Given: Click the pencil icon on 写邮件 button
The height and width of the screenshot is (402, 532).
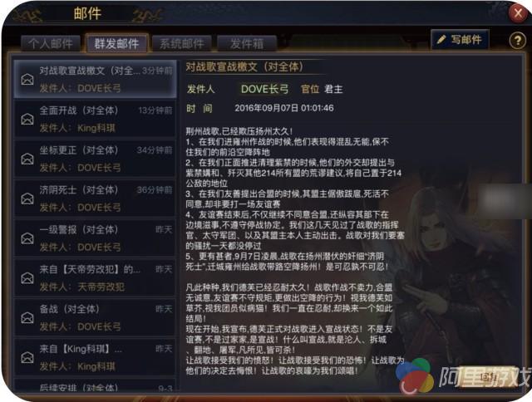Looking at the screenshot, I should pos(441,40).
